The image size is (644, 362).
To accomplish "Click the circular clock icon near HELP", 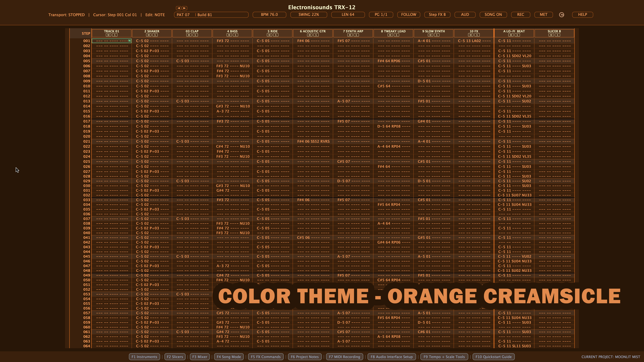I will [x=562, y=15].
